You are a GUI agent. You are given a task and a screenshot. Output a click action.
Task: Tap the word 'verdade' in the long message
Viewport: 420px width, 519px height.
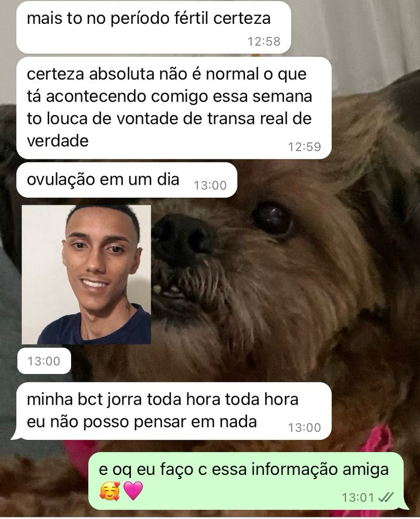click(58, 141)
